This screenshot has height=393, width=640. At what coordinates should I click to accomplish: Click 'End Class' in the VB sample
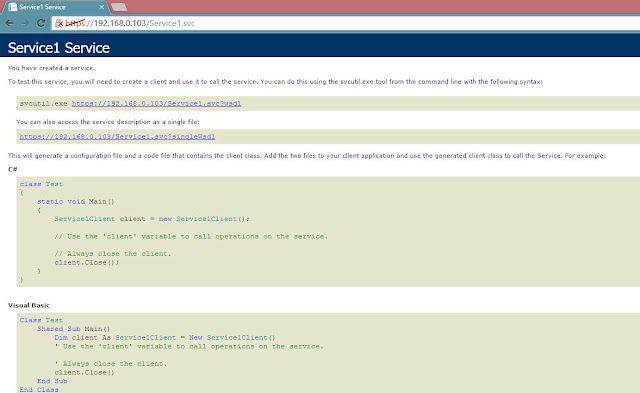(39, 390)
